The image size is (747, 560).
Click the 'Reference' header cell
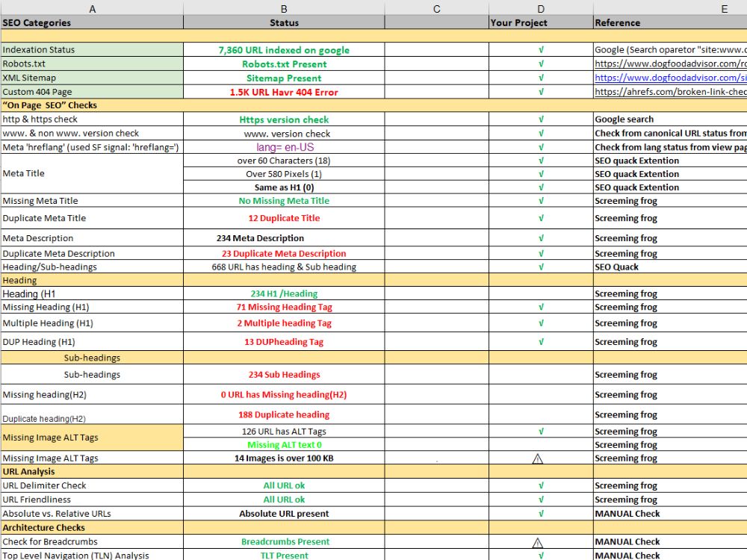coord(670,22)
